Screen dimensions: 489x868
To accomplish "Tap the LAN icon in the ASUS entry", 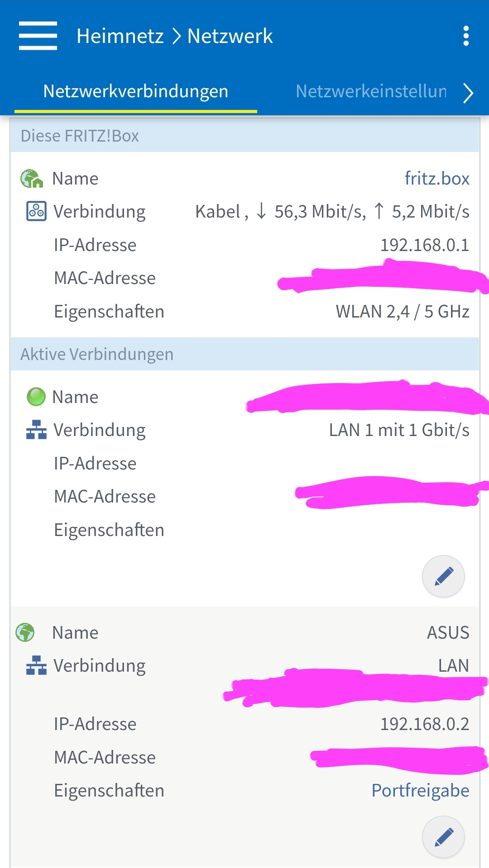I will pos(36,665).
